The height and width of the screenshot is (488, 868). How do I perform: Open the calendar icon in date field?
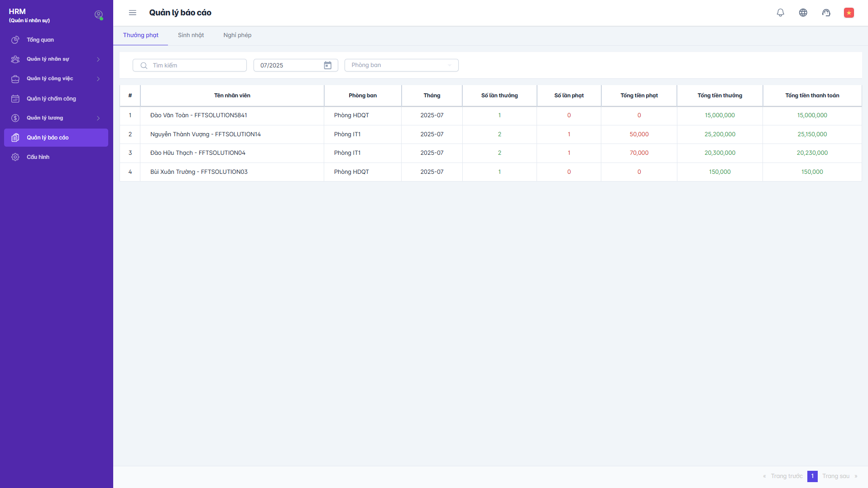click(x=327, y=65)
